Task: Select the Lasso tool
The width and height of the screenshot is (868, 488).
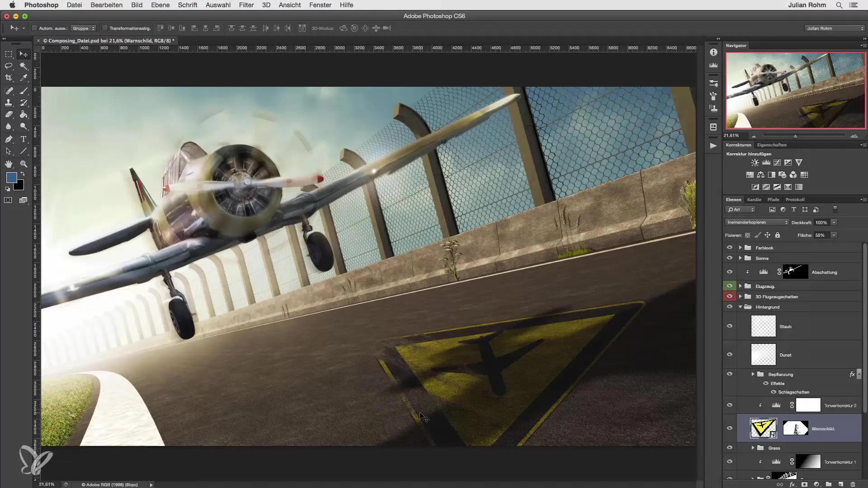Action: [x=9, y=66]
